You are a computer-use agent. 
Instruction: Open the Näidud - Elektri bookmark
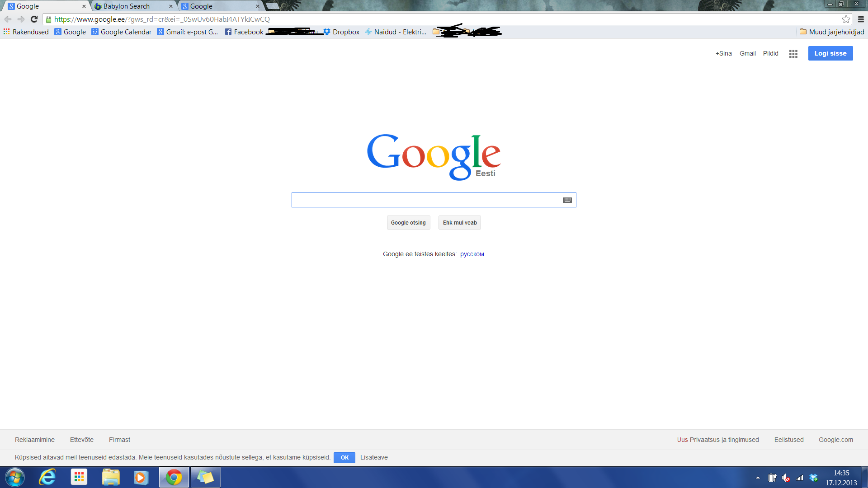396,32
